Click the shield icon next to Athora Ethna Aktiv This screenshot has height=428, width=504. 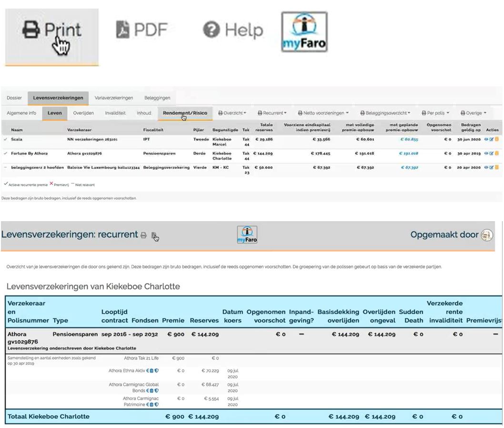coord(157,370)
